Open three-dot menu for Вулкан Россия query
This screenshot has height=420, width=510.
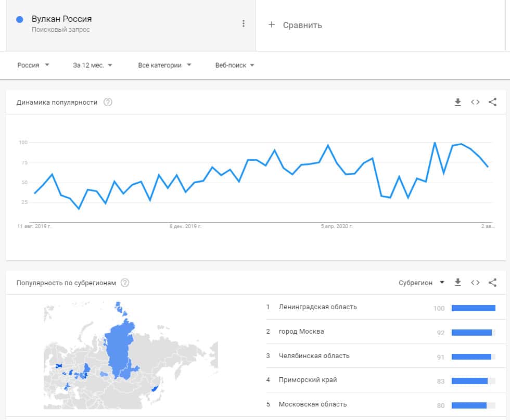point(243,23)
